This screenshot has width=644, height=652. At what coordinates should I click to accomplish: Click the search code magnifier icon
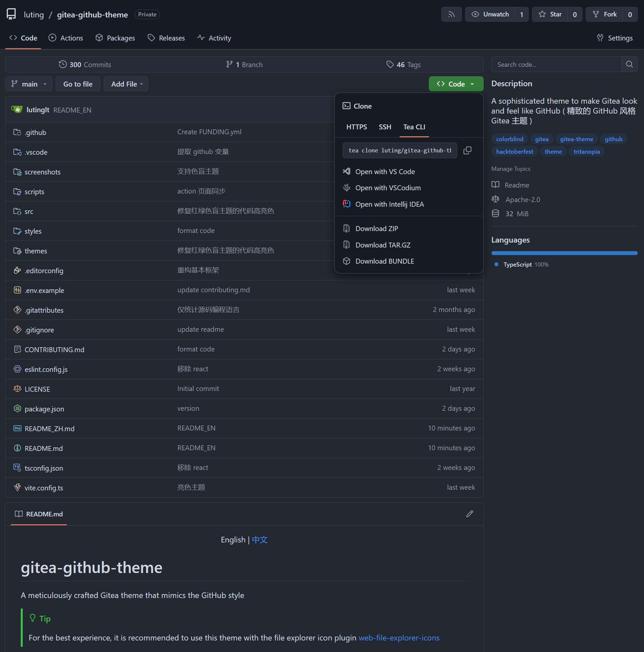(x=629, y=65)
